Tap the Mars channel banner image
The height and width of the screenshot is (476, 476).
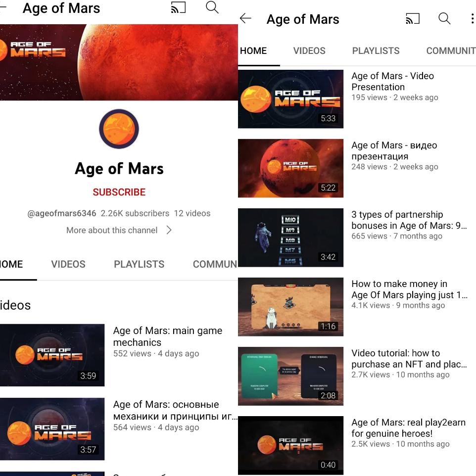119,62
